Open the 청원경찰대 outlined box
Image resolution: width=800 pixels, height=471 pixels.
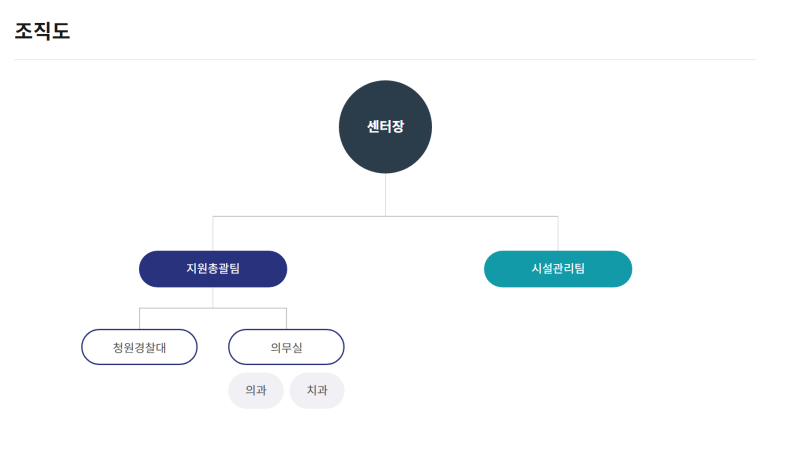139,347
